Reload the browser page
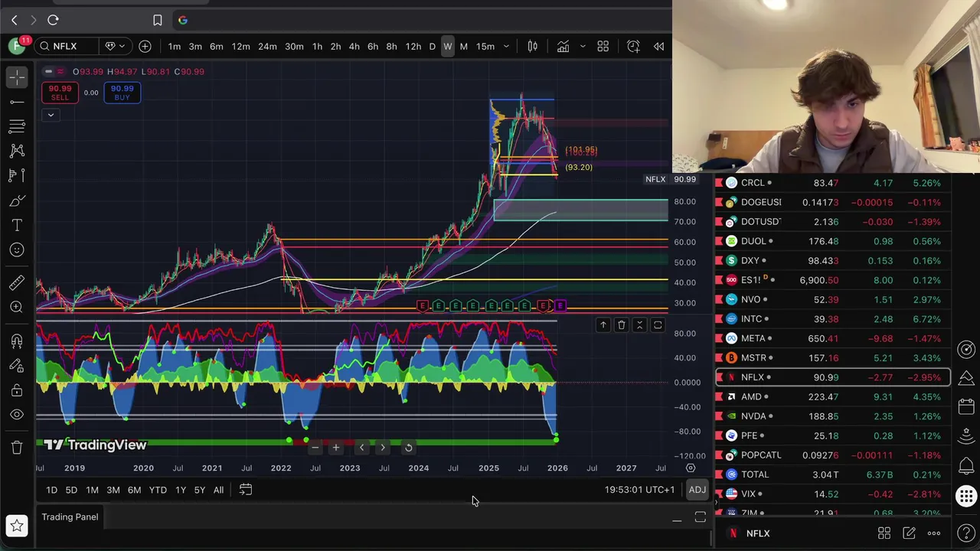Viewport: 980px width, 551px height. tap(53, 20)
